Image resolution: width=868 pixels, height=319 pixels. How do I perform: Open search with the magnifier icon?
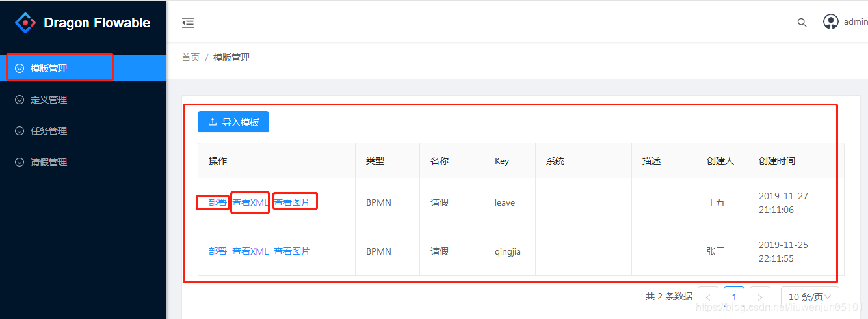pyautogui.click(x=802, y=23)
